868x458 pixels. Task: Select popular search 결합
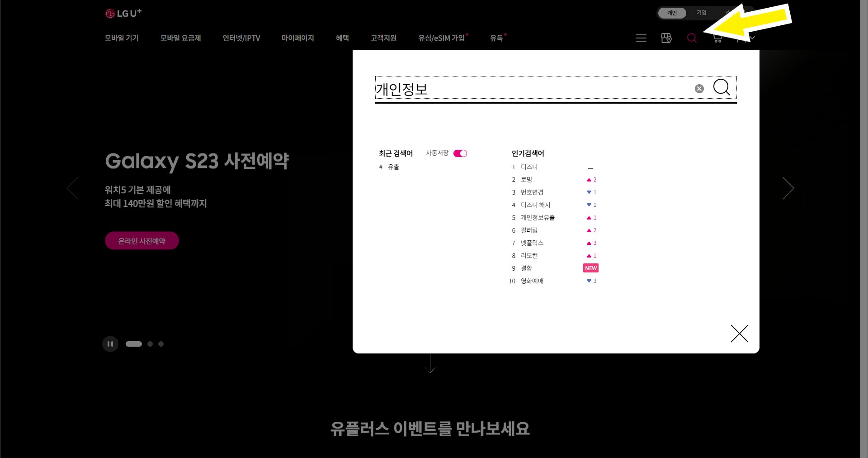pos(526,268)
